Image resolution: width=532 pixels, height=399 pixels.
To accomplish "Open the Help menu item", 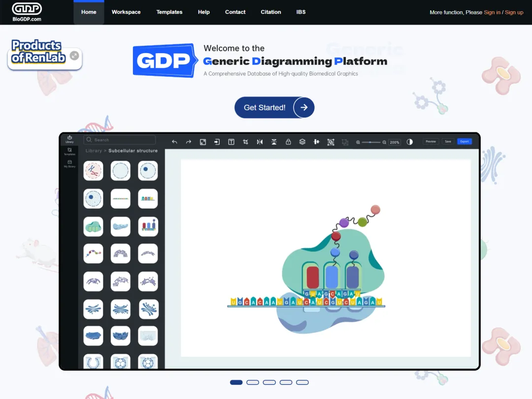I will point(203,12).
